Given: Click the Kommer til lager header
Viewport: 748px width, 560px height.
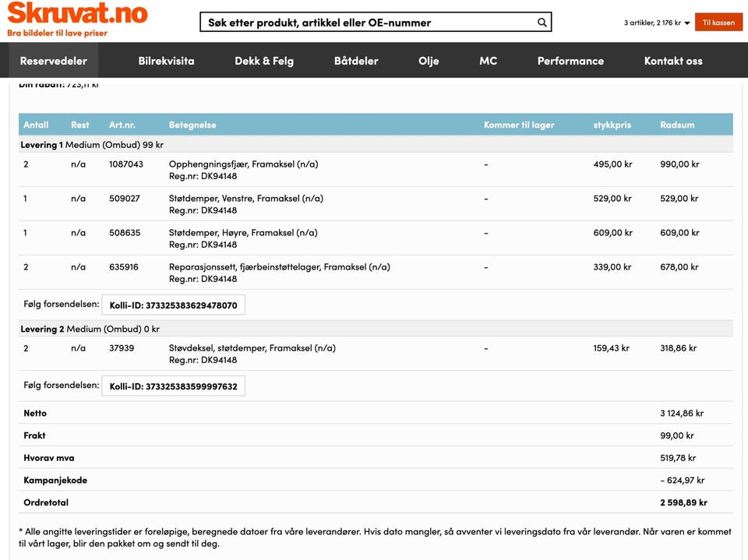Looking at the screenshot, I should click(519, 125).
